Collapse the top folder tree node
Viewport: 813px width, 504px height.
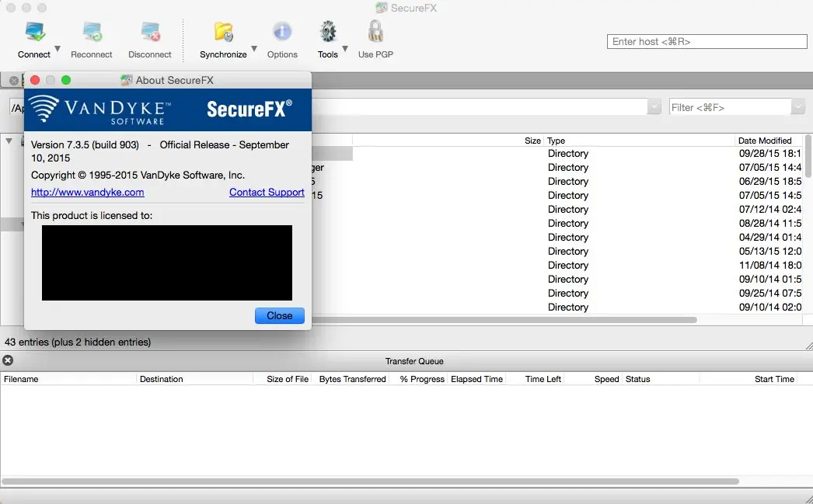tap(9, 141)
